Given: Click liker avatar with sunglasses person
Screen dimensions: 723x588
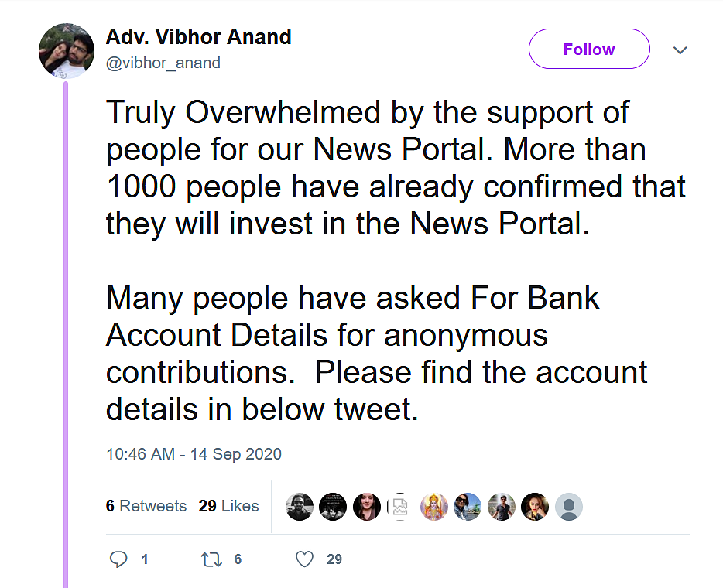Looking at the screenshot, I should pos(468,507).
